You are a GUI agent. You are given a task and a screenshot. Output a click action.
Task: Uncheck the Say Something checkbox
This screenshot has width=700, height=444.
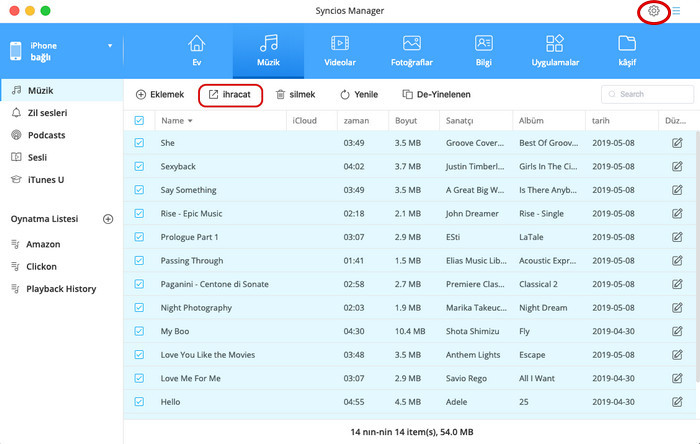tap(139, 190)
